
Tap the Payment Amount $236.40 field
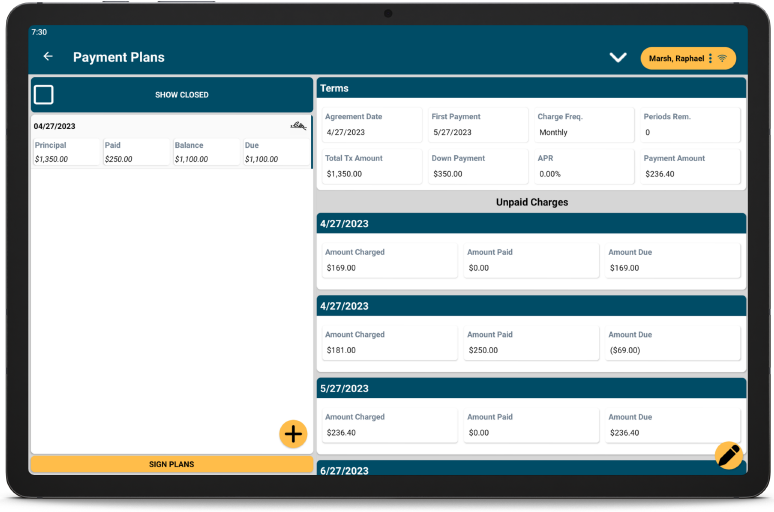tap(690, 167)
